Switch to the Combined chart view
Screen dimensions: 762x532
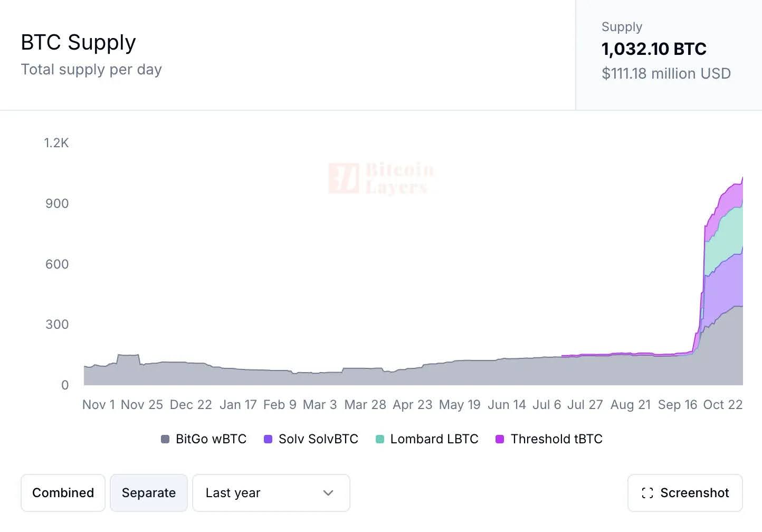[63, 492]
